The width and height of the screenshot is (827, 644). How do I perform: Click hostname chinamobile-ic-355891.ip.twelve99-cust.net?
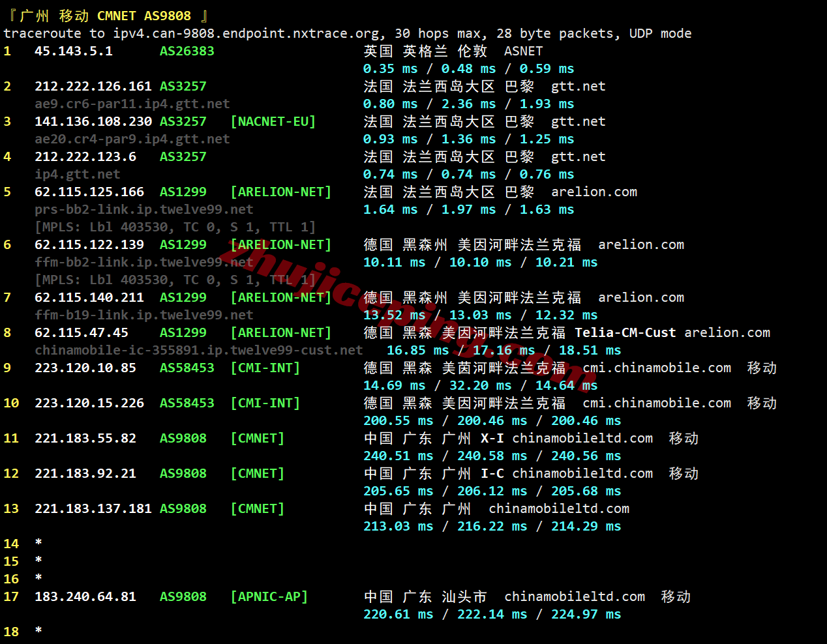coord(199,350)
